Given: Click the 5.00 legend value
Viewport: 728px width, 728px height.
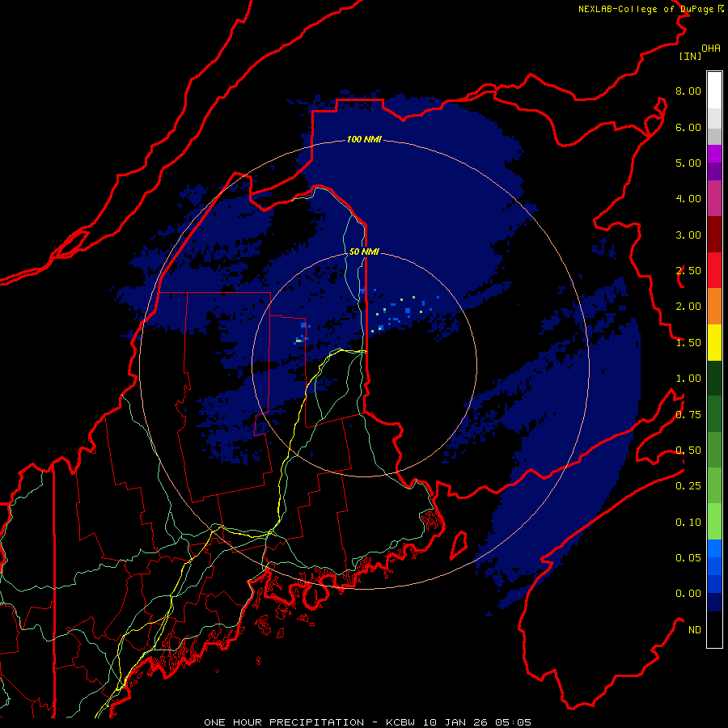Looking at the screenshot, I should tap(688, 163).
